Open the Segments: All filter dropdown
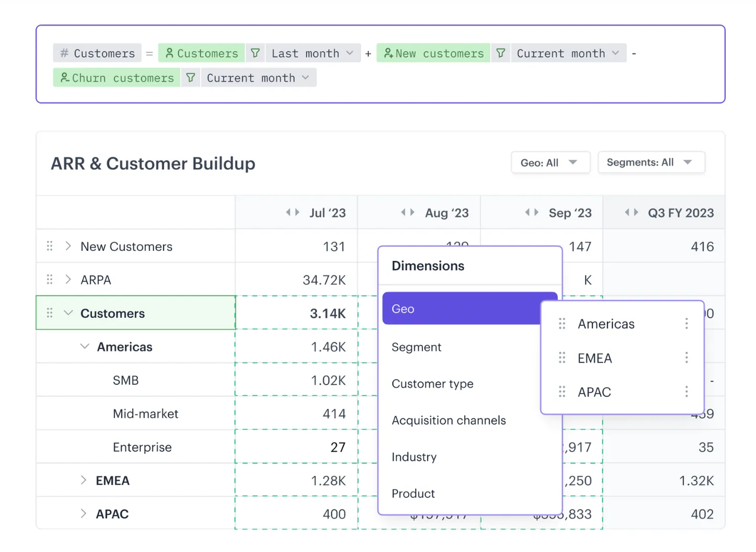This screenshot has width=756, height=552. [651, 163]
